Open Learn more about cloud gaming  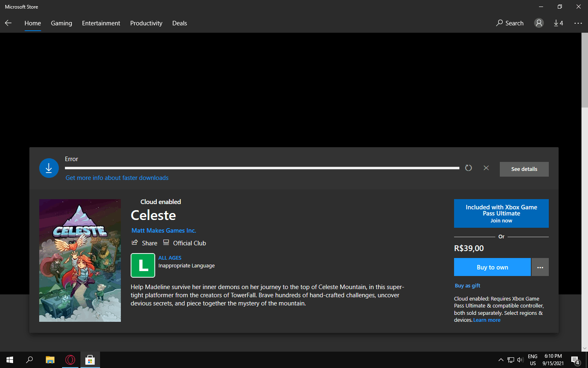click(487, 320)
